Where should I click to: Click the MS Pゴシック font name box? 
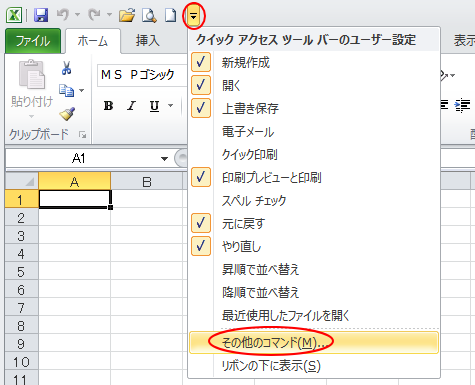(x=142, y=75)
